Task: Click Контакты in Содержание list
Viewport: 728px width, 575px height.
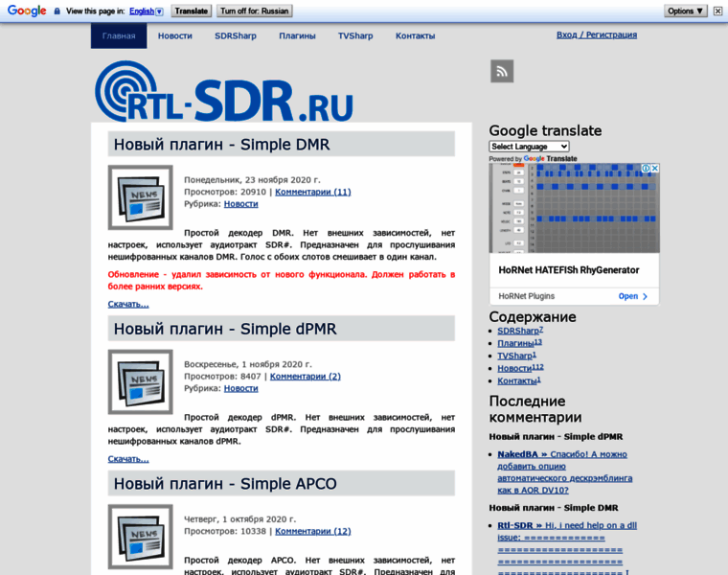Action: 519,380
